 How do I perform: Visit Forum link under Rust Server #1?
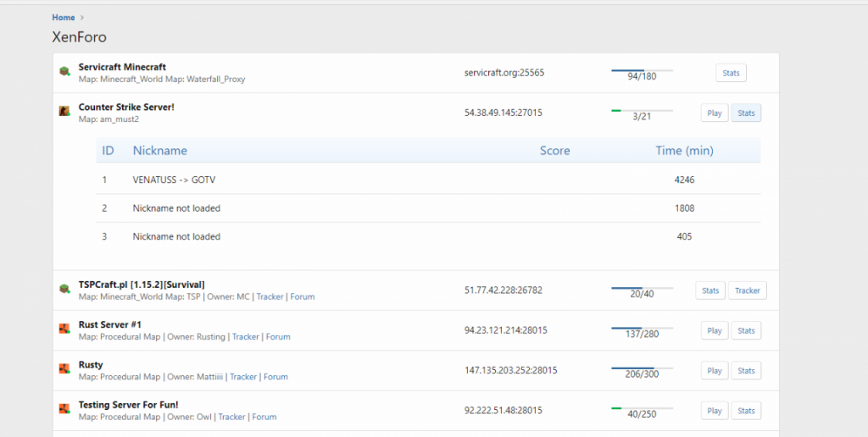click(278, 337)
